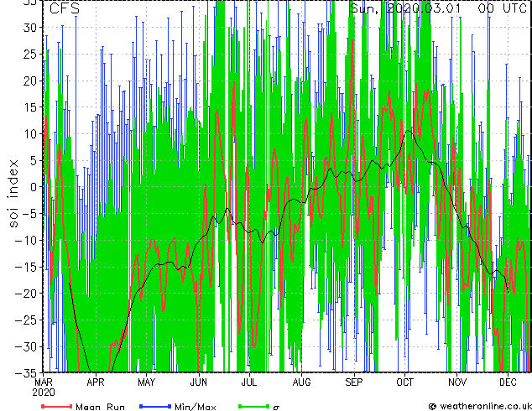Click the MAR month label
The image size is (532, 411).
tap(44, 382)
